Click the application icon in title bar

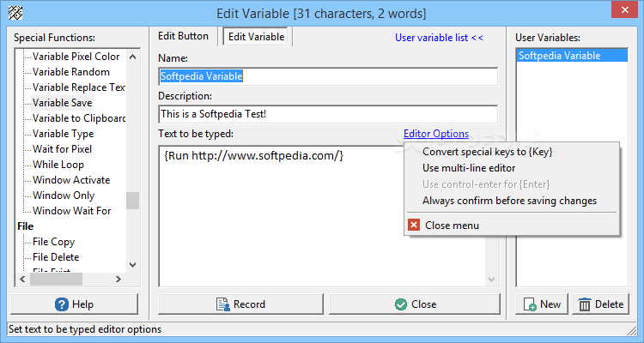(x=15, y=13)
